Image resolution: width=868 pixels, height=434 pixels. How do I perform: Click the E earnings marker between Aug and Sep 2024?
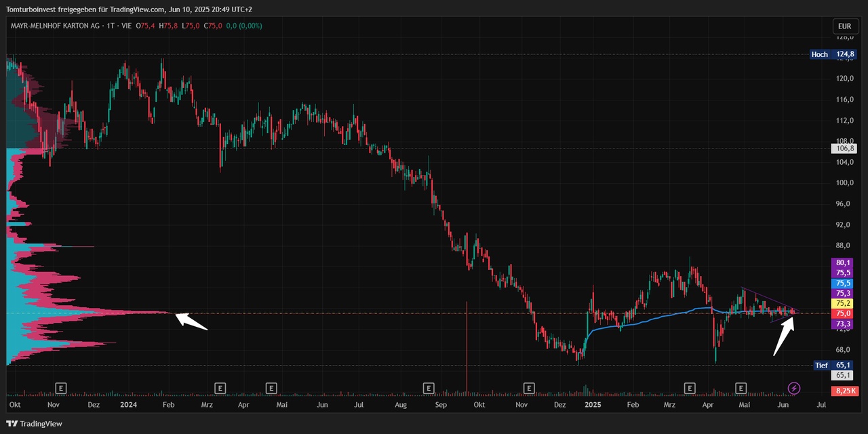(x=429, y=388)
